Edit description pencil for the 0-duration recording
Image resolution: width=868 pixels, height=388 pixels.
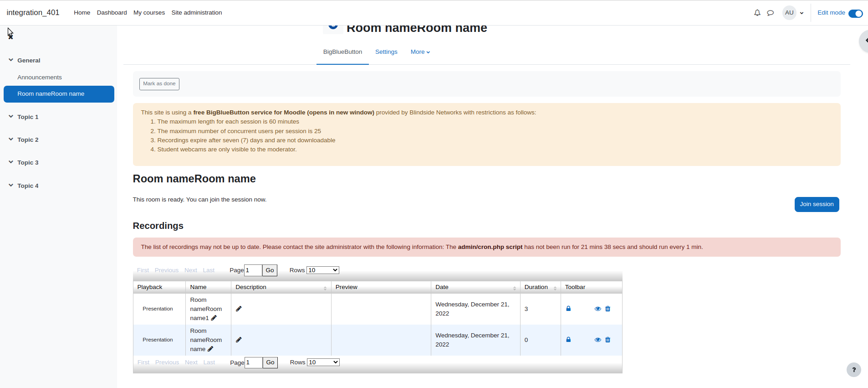239,340
